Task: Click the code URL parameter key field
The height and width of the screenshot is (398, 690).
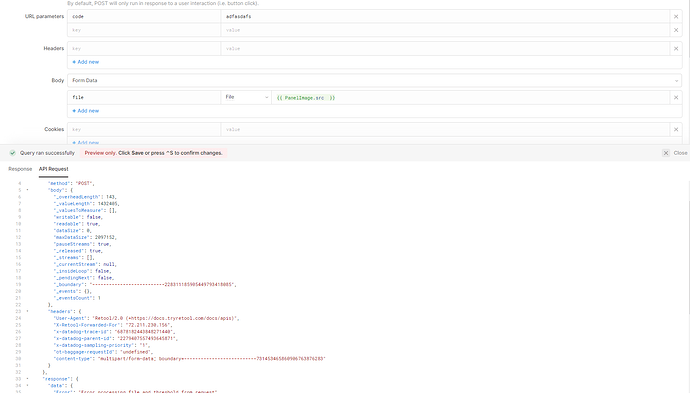Action: click(144, 17)
